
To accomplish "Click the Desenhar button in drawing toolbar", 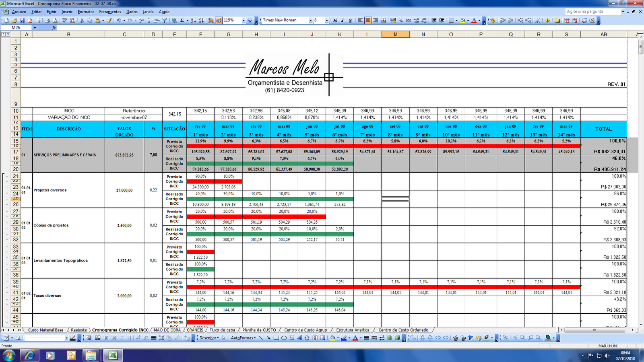I will 209,338.
